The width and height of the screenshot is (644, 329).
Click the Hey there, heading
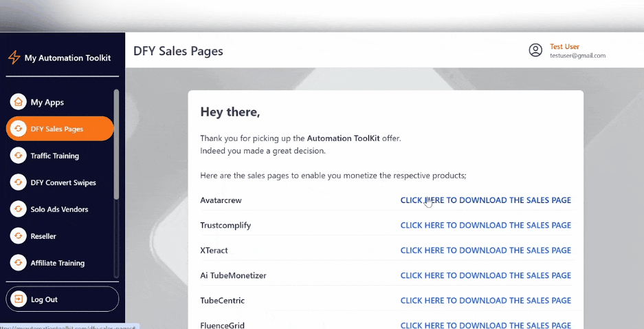[230, 112]
